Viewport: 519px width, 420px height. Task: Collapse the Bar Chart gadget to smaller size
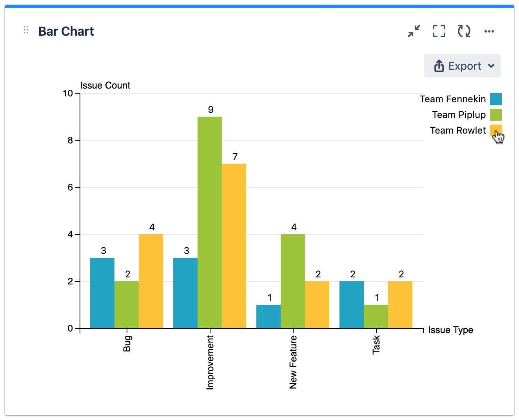point(414,31)
